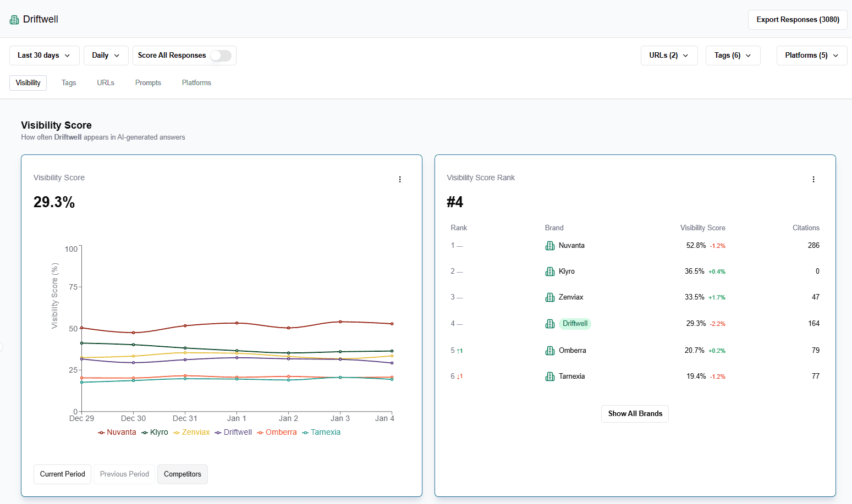Enable the Score All Responses toggle

(x=220, y=56)
